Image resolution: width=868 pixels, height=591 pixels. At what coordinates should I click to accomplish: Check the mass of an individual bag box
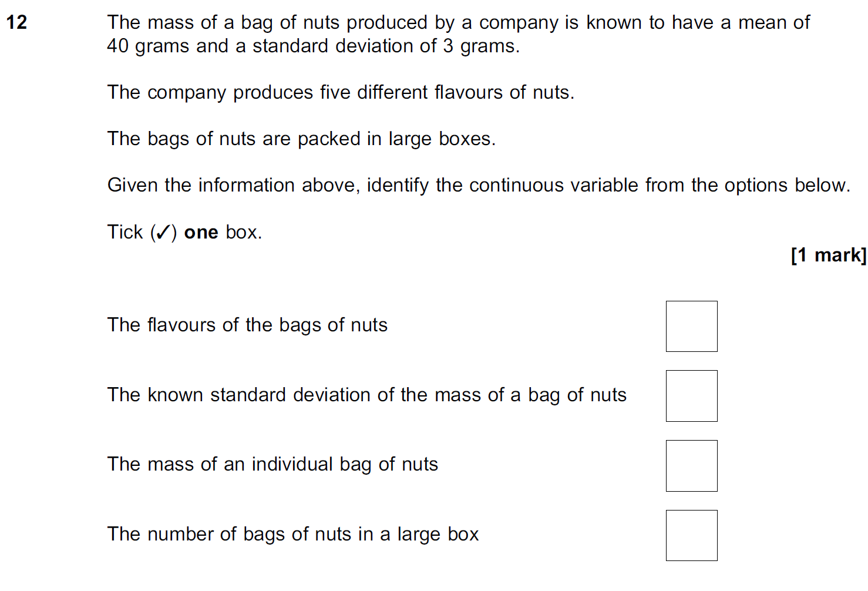pos(691,465)
